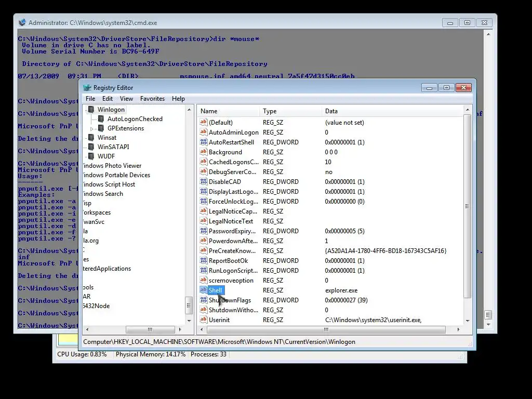Click the ReportBootOk DWORD icon
The height and width of the screenshot is (399, 532).
click(x=203, y=260)
